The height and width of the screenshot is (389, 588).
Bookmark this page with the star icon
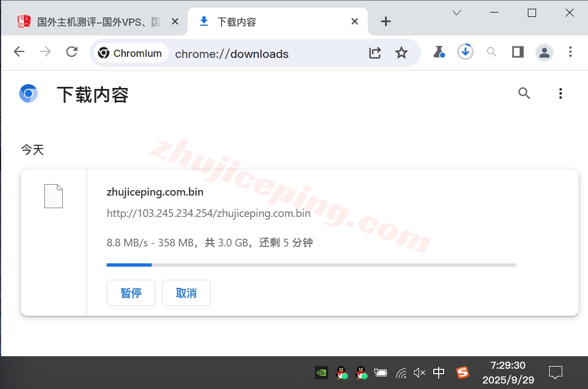[402, 53]
